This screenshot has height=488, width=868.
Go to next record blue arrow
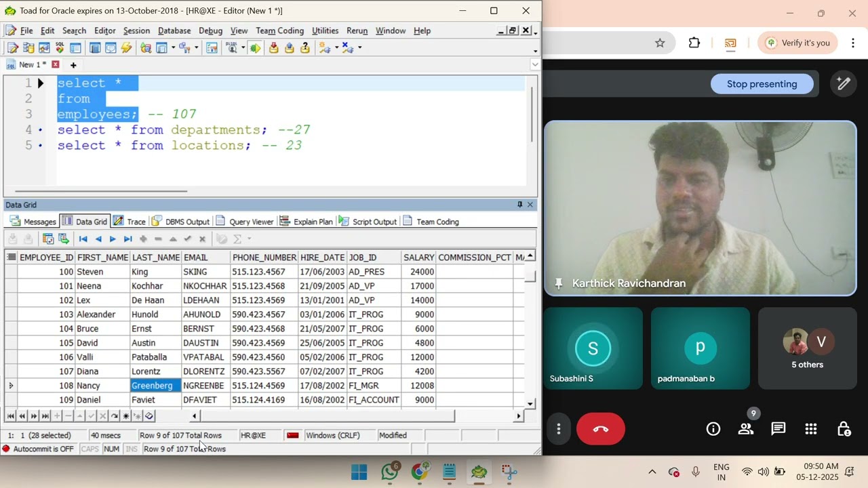[x=113, y=239]
